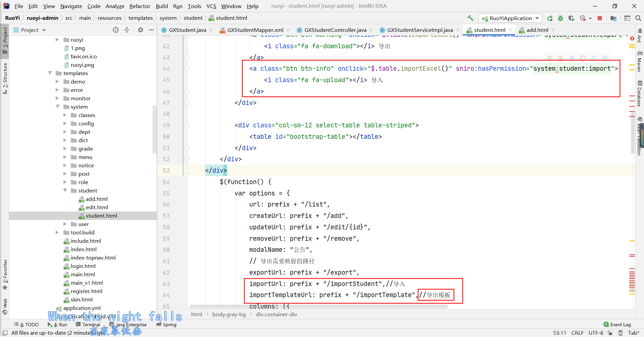Toggle the Spring tool window
Viewport: 644px width, 337px height.
[x=166, y=325]
